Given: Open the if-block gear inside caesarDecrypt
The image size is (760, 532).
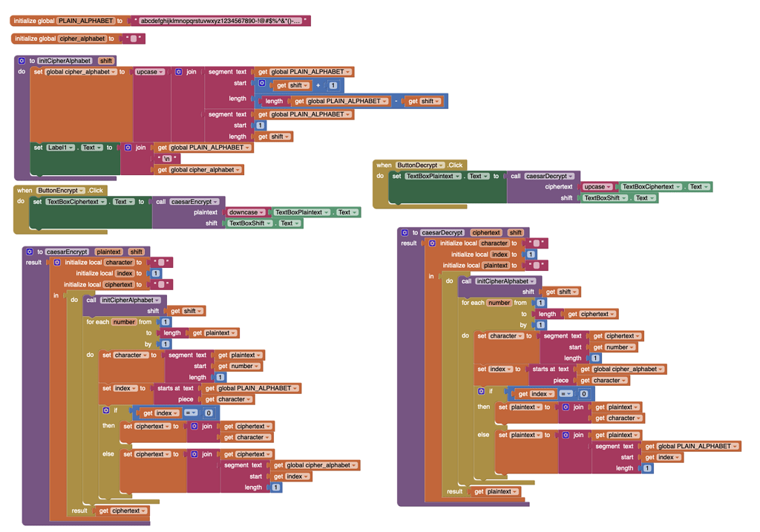Looking at the screenshot, I should click(x=481, y=391).
